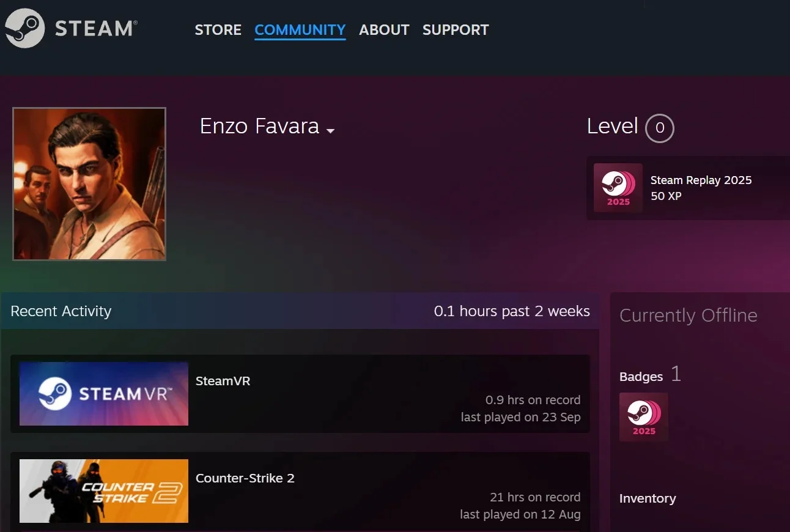Open the ABOUT page
This screenshot has width=790, height=532.
click(384, 30)
